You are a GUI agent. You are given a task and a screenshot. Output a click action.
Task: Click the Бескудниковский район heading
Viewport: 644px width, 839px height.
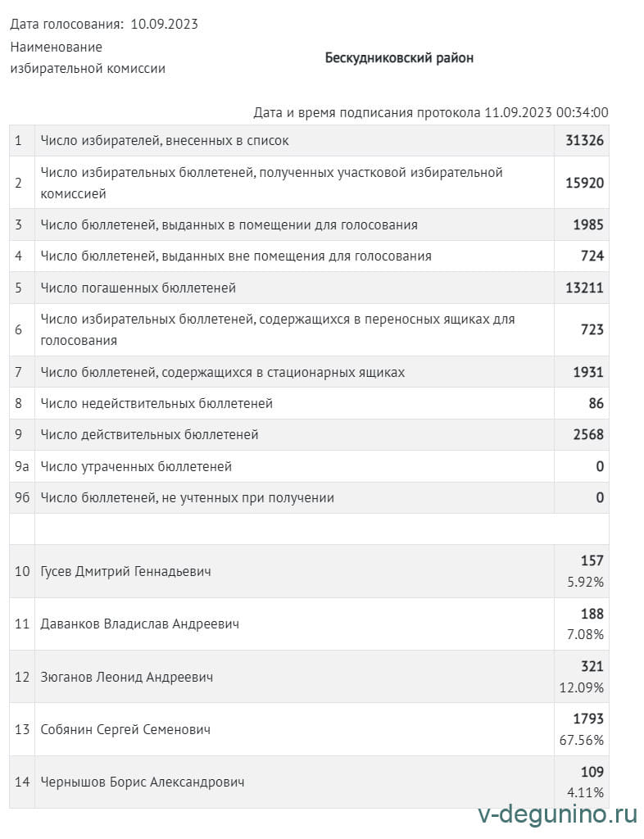pyautogui.click(x=399, y=58)
